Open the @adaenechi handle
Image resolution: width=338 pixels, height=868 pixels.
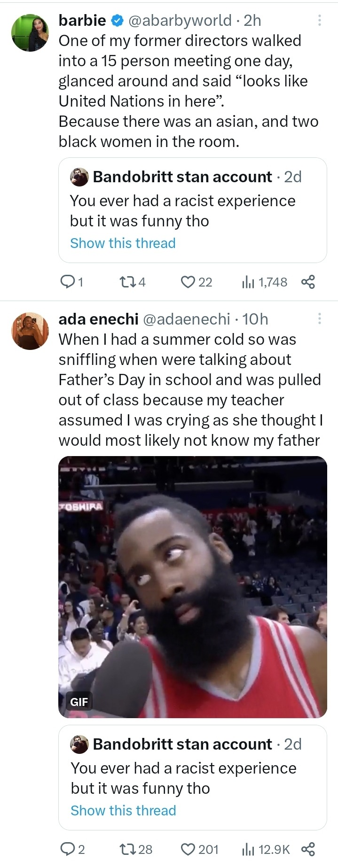[x=186, y=319]
